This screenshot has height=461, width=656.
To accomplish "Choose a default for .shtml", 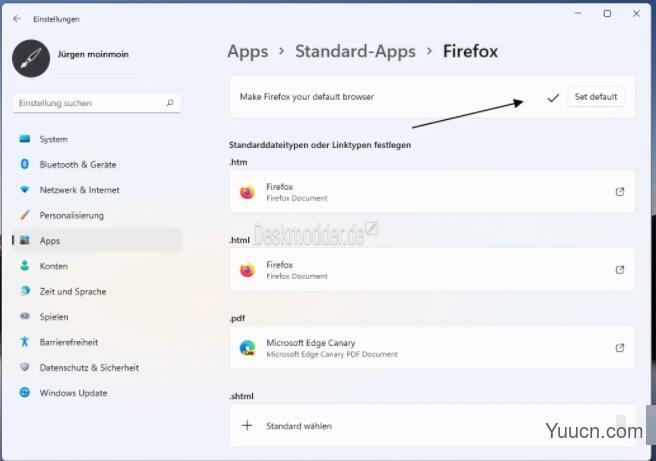I will tap(432, 425).
